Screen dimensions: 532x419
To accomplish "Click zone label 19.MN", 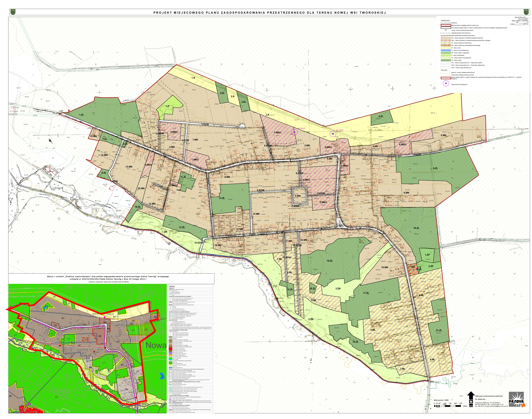I will 385,267.
